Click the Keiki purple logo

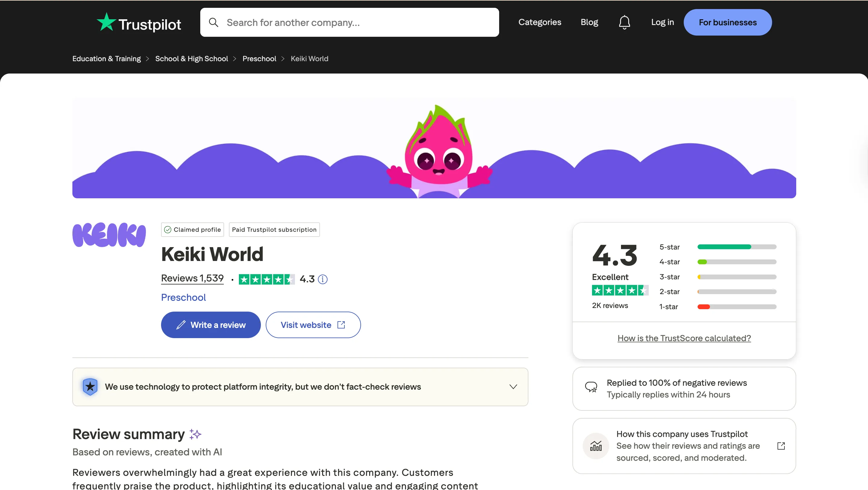(x=109, y=235)
